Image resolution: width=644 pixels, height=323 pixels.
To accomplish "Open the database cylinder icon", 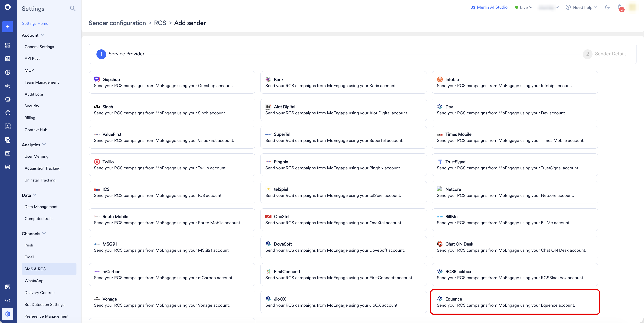I will (8, 167).
